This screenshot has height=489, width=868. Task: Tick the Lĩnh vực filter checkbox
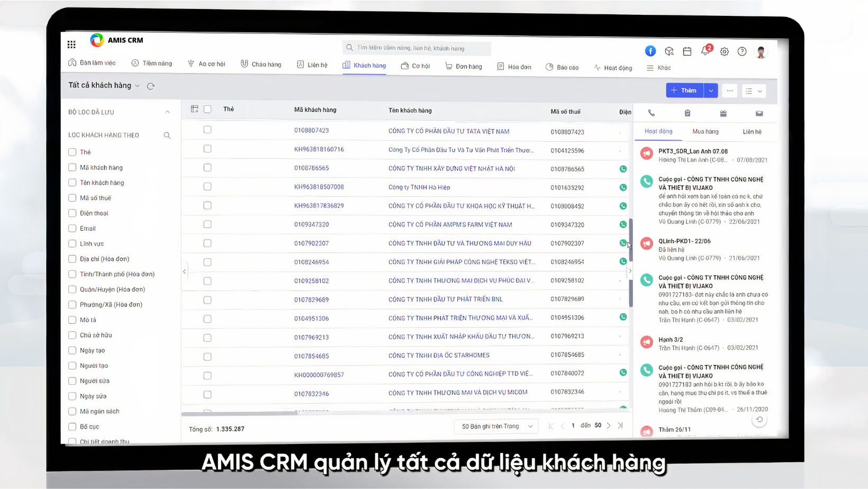tap(73, 244)
